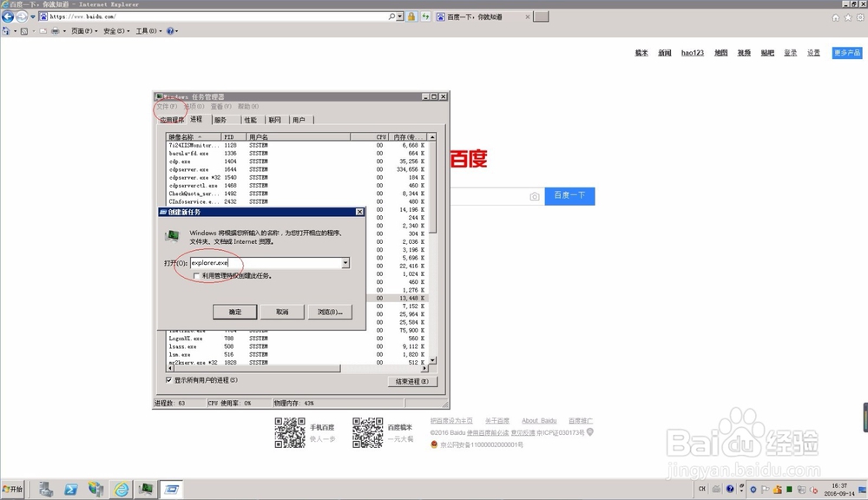Click scroll-up arrow of process list
Viewport: 868px width, 500px height.
(x=432, y=137)
